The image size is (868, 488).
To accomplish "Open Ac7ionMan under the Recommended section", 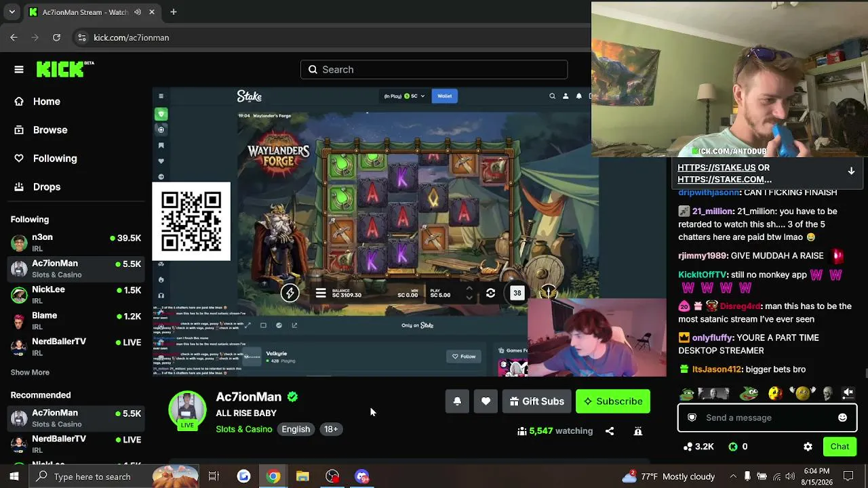I will tap(76, 418).
